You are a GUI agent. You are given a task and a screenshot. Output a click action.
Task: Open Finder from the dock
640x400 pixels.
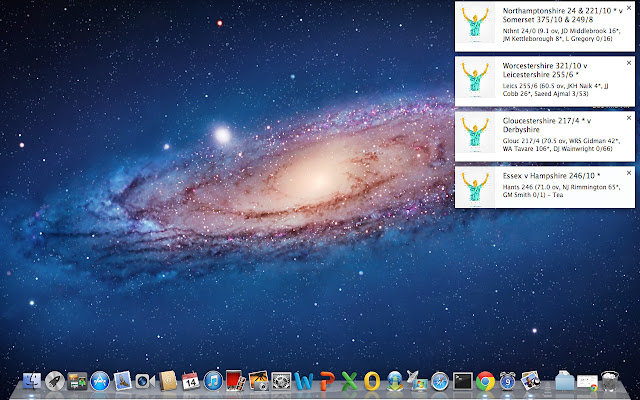(32, 381)
